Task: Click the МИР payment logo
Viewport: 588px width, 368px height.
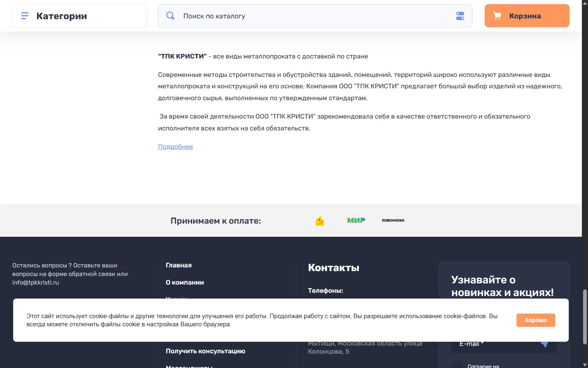Action: pos(356,220)
